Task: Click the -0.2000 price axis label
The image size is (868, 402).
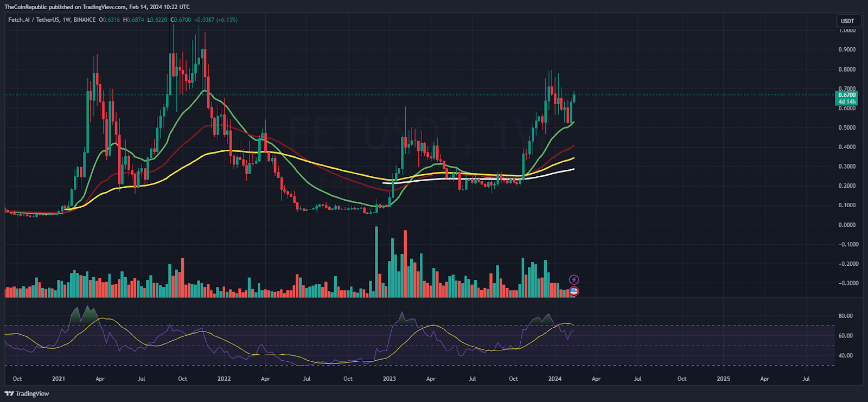Action: [x=848, y=264]
